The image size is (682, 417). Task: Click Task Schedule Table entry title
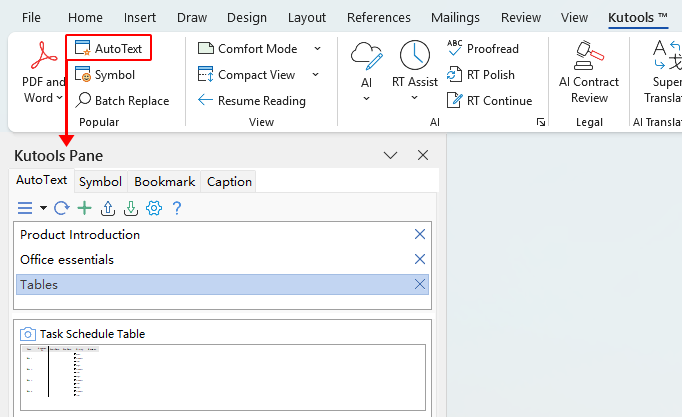point(92,334)
